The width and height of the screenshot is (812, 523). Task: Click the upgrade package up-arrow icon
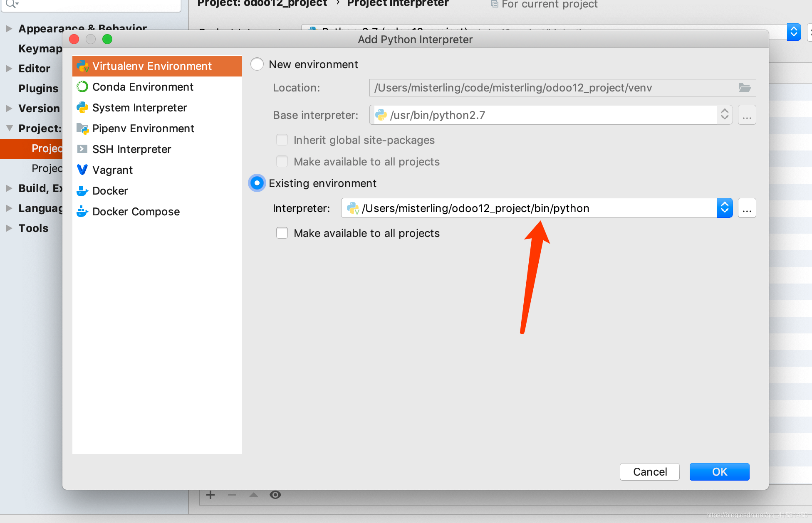(254, 495)
